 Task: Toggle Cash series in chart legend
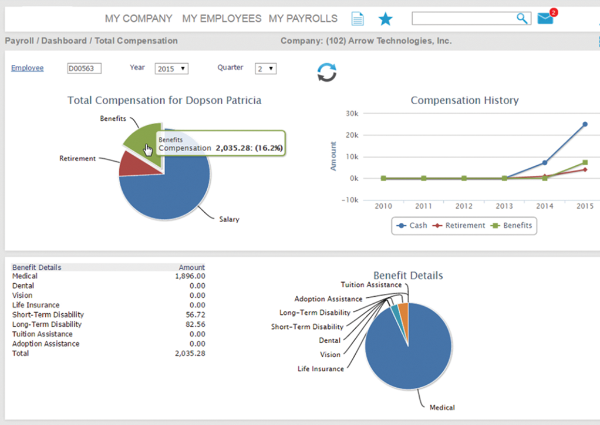pos(411,226)
